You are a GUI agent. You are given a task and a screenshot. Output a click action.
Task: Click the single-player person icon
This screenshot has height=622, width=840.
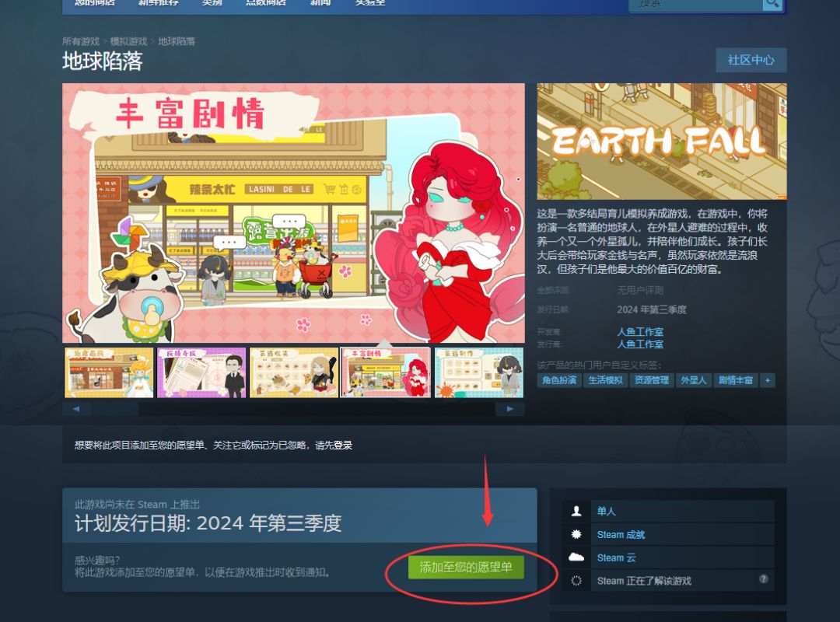point(576,511)
